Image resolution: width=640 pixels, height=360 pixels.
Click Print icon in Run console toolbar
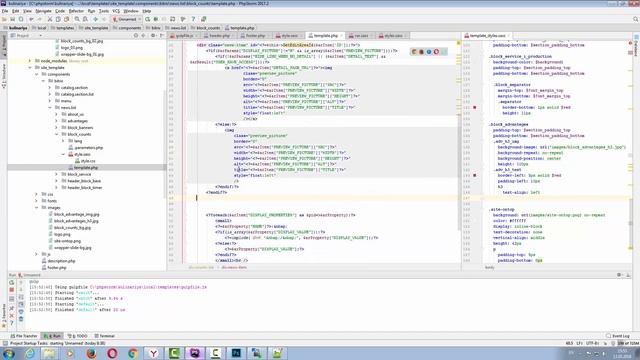(21, 311)
